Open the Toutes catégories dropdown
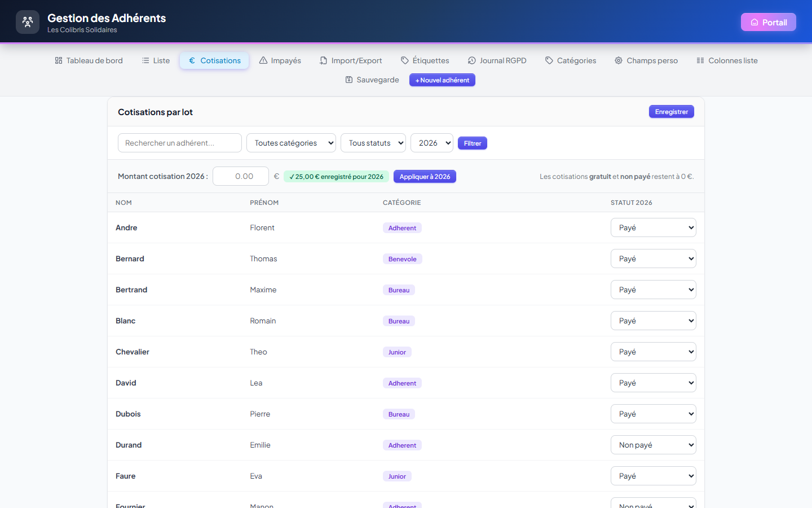The width and height of the screenshot is (812, 508). tap(291, 143)
